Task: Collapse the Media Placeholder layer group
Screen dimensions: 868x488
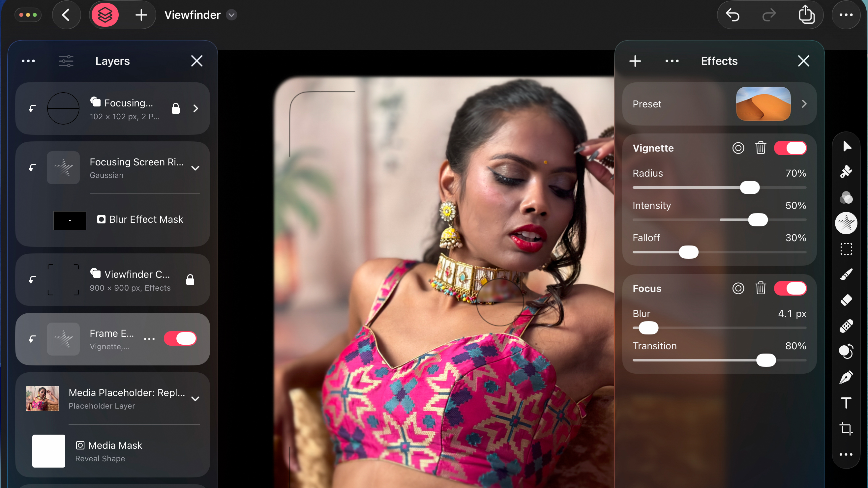Action: 195,399
